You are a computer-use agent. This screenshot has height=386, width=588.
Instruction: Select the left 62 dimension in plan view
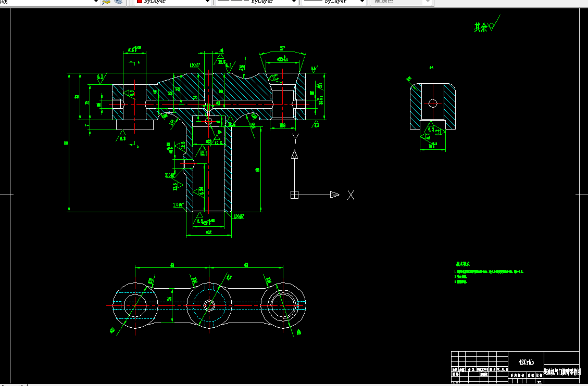point(172,265)
